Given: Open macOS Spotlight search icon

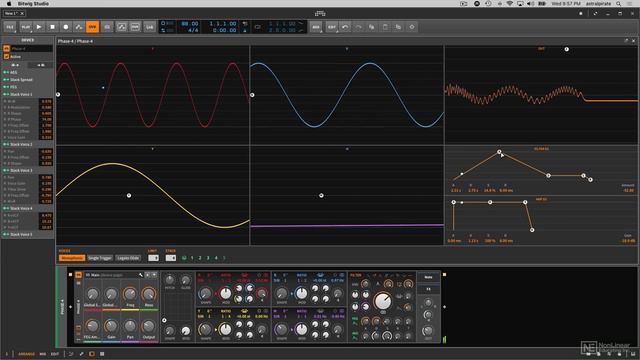Looking at the screenshot, I should 619,4.
